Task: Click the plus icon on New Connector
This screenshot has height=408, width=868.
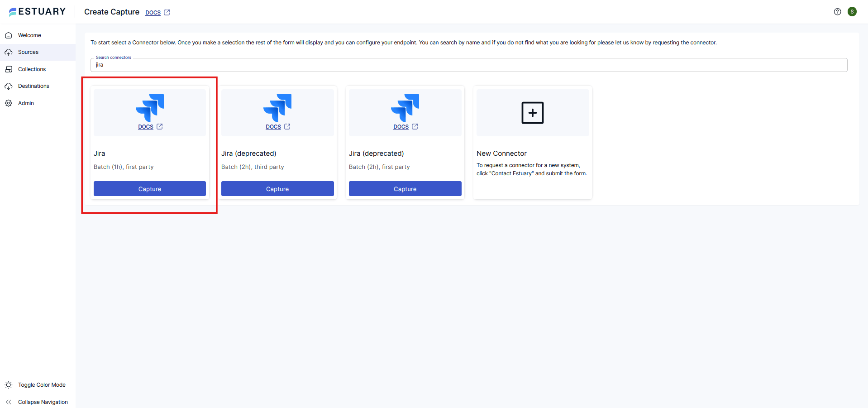Action: tap(533, 113)
